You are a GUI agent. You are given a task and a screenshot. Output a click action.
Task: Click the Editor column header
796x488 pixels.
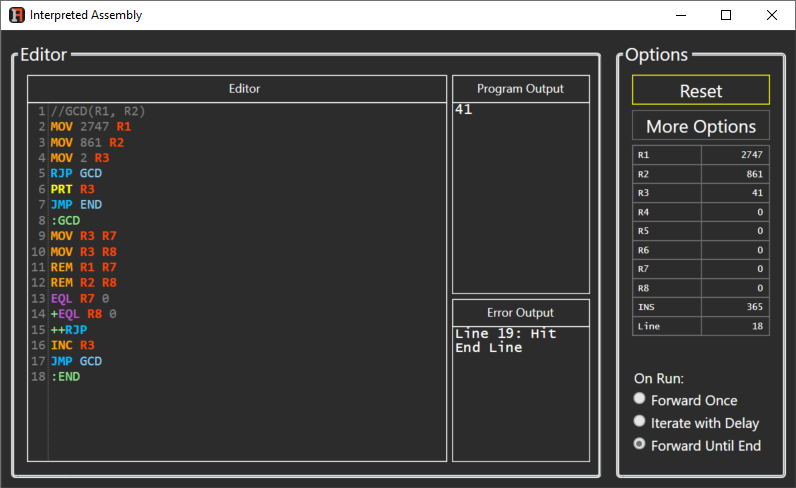237,89
